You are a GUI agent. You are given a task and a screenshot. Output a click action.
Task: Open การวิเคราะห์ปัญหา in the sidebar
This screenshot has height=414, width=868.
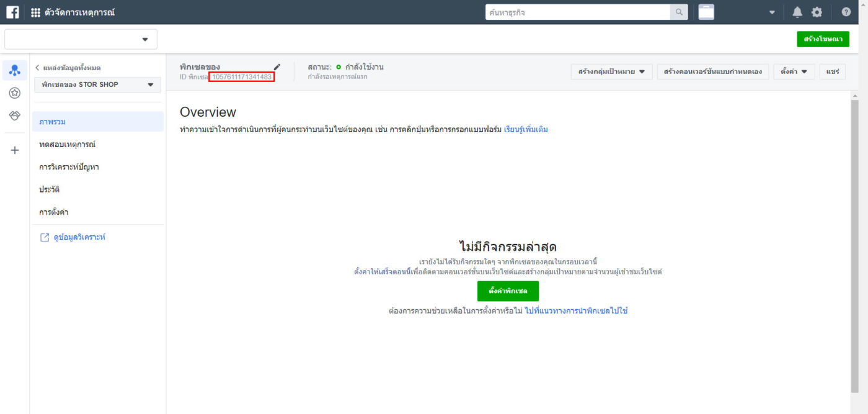pyautogui.click(x=69, y=167)
